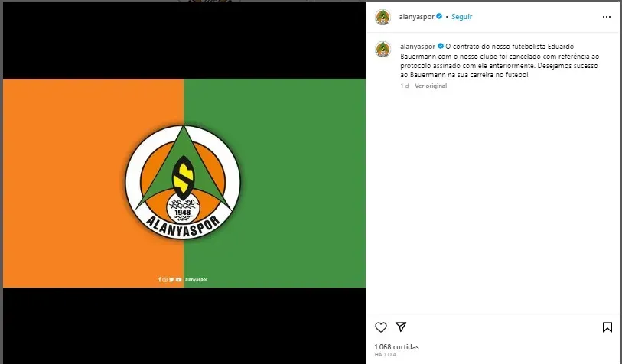Click the YouTube icon on the image
The height and width of the screenshot is (364, 622).
[x=178, y=280]
